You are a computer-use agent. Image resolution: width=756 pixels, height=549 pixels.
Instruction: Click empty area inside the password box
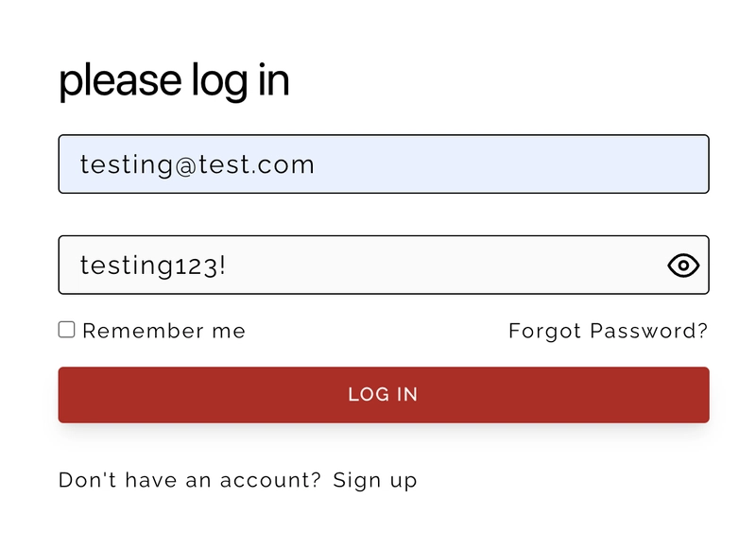pos(443,265)
